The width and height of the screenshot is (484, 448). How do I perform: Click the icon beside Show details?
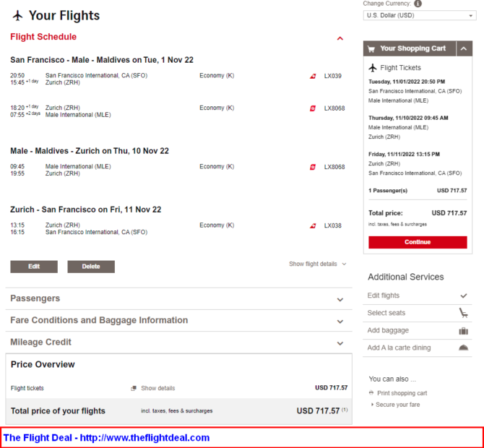134,388
